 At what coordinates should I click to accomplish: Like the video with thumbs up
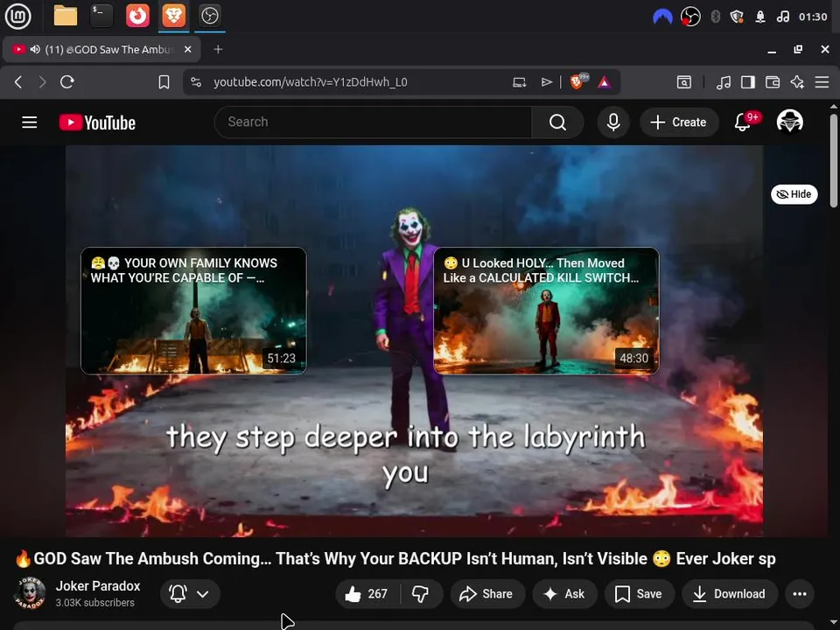pos(367,593)
